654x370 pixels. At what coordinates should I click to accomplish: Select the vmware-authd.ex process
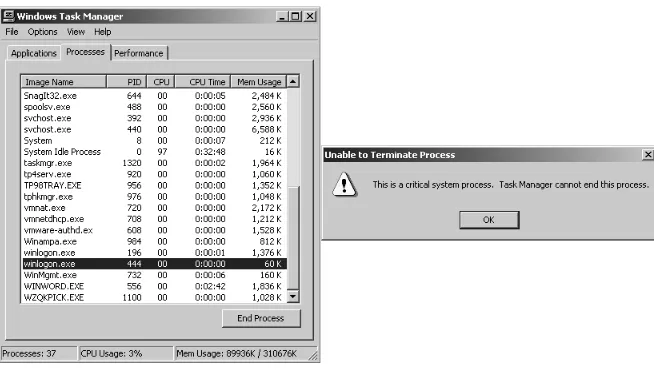(x=154, y=231)
